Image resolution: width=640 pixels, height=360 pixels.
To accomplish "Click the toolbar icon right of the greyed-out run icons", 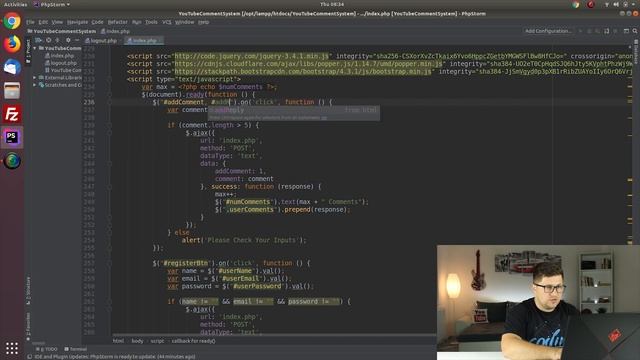I will (607, 31).
